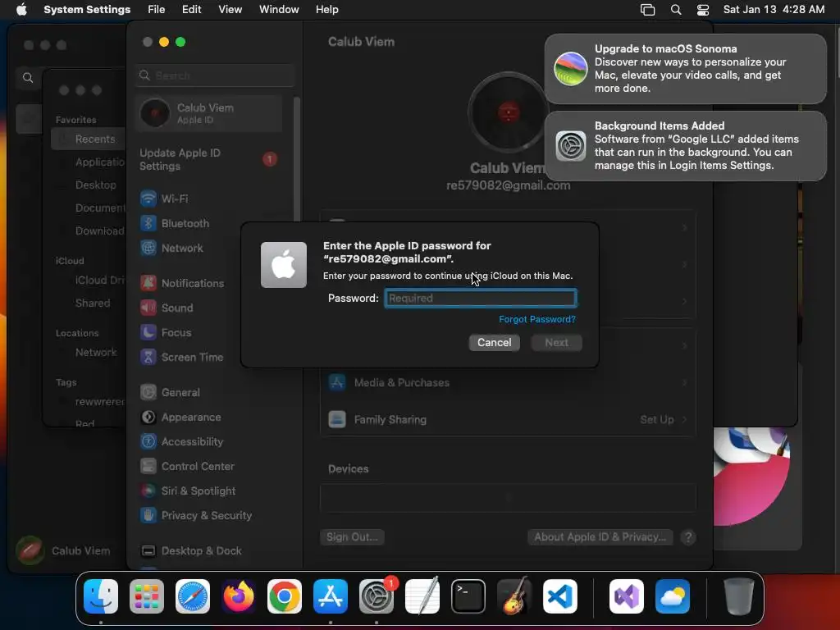The width and height of the screenshot is (840, 630).
Task: Open Control Center settings
Action: point(209,466)
